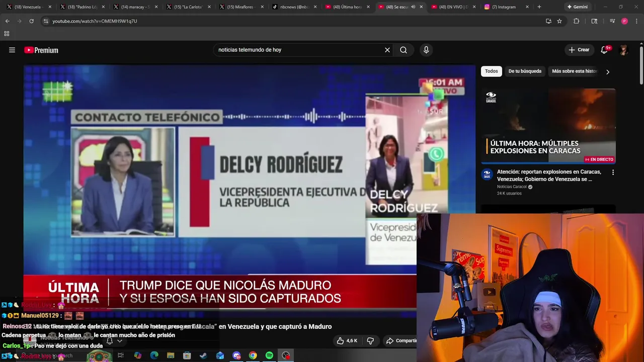The width and height of the screenshot is (644, 362).
Task: Open Google Chrome from the taskbar
Action: (253, 355)
